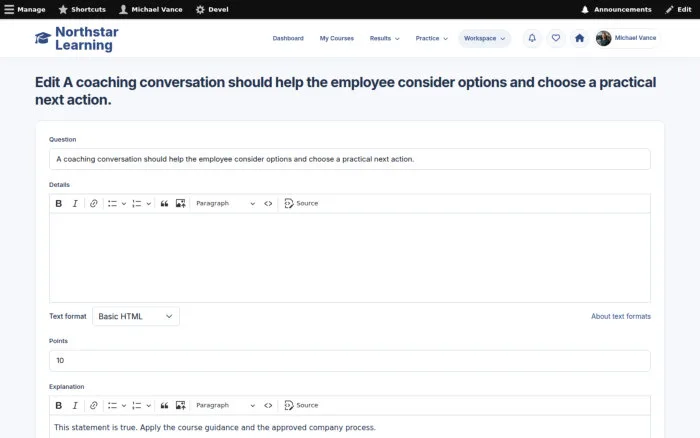
Task: Insert block quote in Explanation editor
Action: [x=164, y=405]
